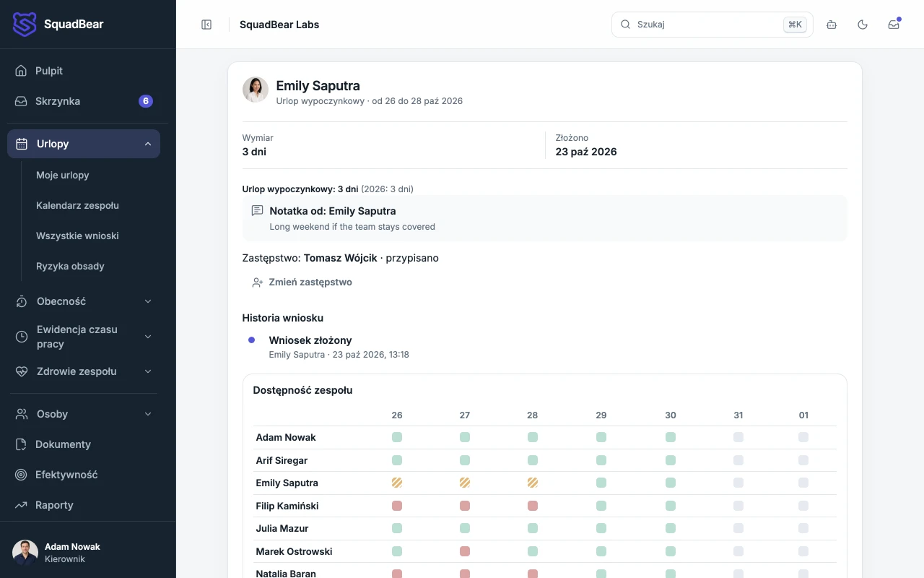924x578 pixels.
Task: Go to Pulpit home in sidebar
Action: point(84,71)
